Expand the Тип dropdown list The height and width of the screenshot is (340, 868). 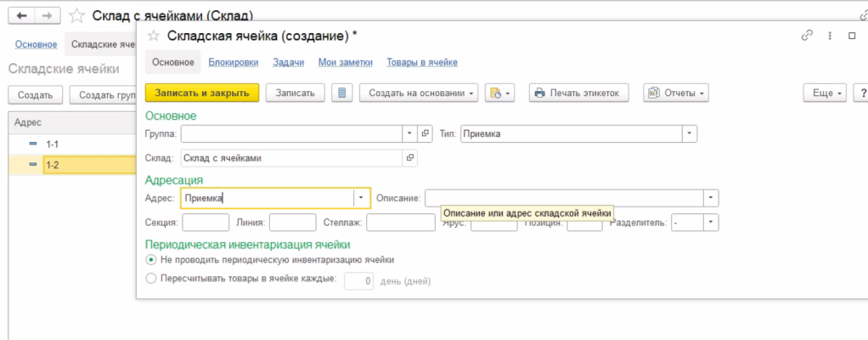pos(689,133)
